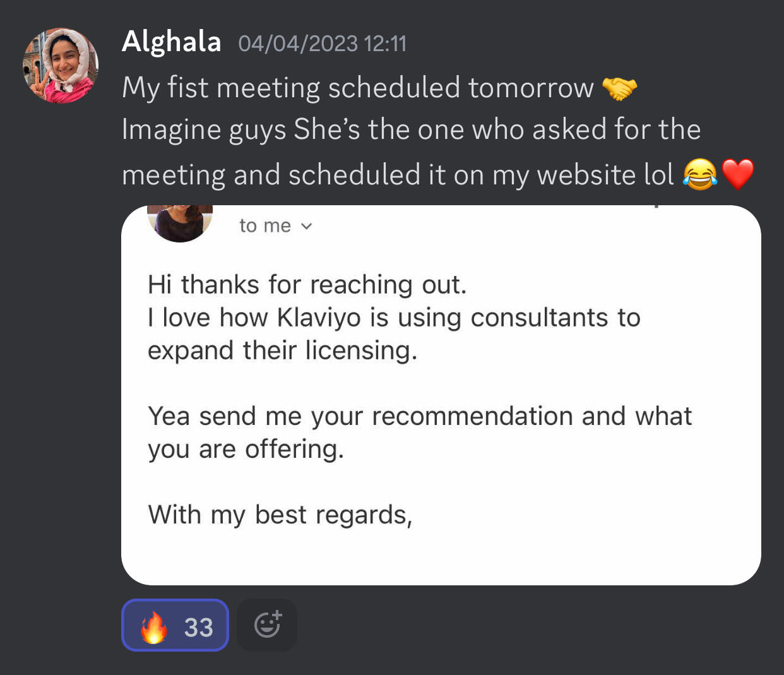
Task: Open the Alghala username profile
Action: [171, 42]
